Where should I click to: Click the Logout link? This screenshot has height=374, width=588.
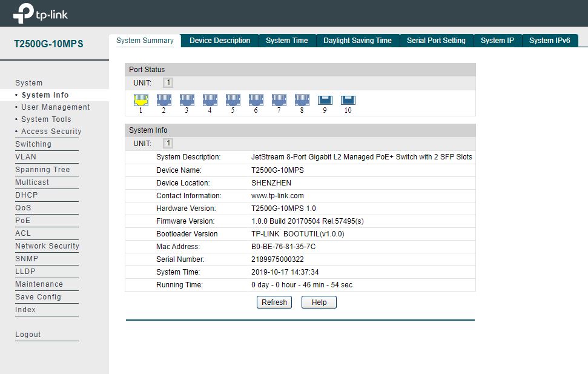click(28, 335)
